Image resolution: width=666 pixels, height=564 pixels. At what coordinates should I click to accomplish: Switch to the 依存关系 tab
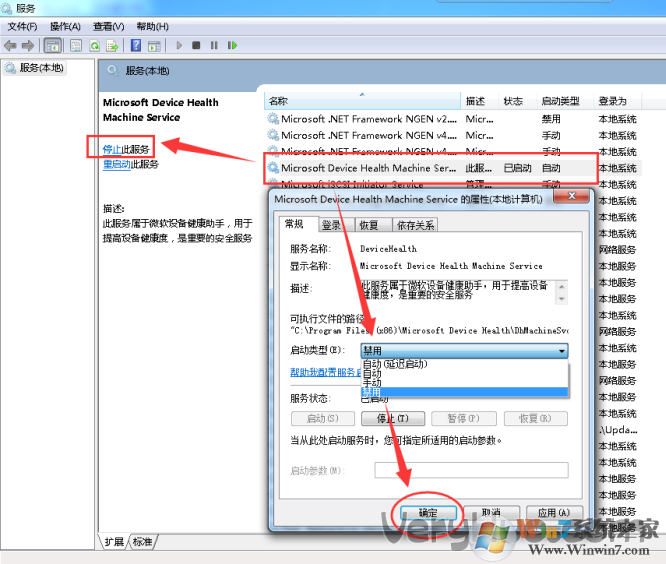point(415,225)
